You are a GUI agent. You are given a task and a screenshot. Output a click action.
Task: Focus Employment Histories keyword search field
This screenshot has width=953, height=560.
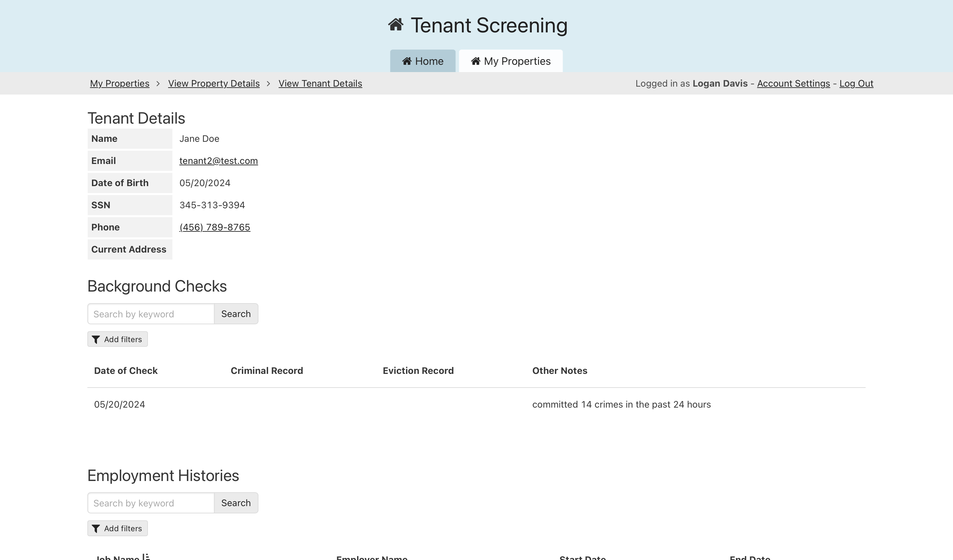151,503
